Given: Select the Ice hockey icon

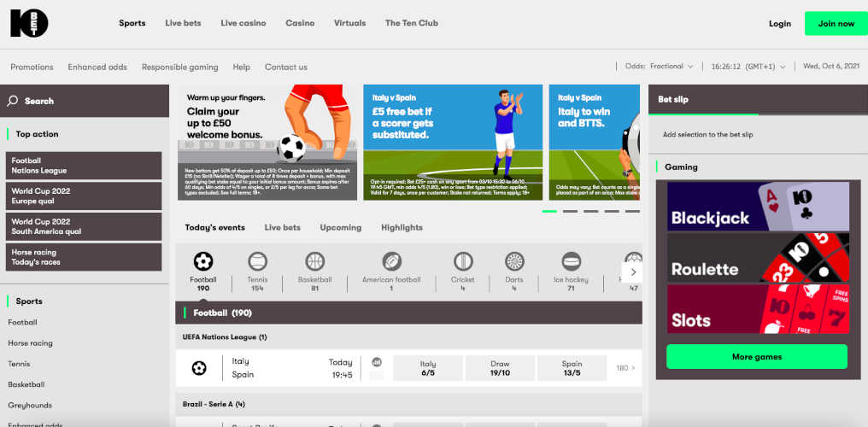Looking at the screenshot, I should (572, 261).
